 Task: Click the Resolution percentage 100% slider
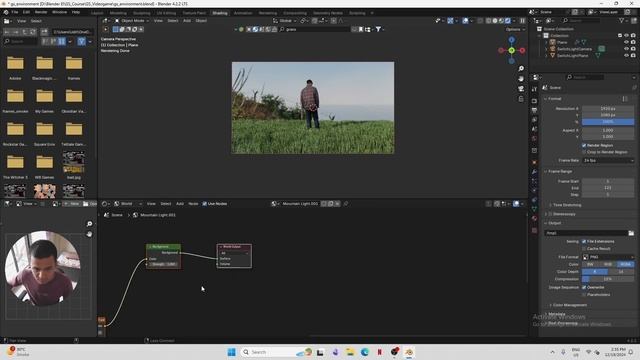click(608, 122)
